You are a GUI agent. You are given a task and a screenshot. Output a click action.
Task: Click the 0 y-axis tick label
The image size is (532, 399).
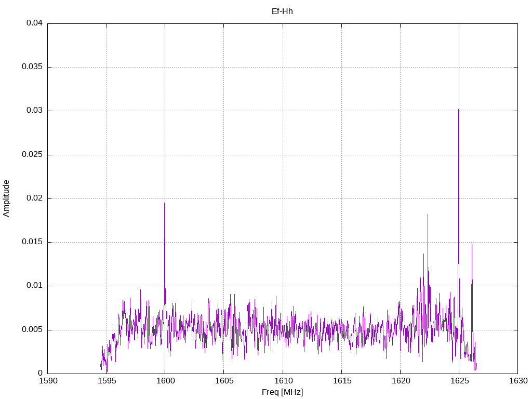41,373
